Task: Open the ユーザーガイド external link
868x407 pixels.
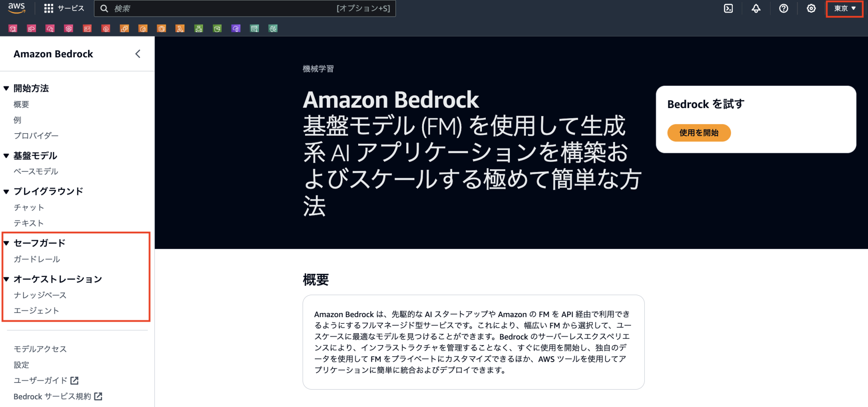Action: 40,380
